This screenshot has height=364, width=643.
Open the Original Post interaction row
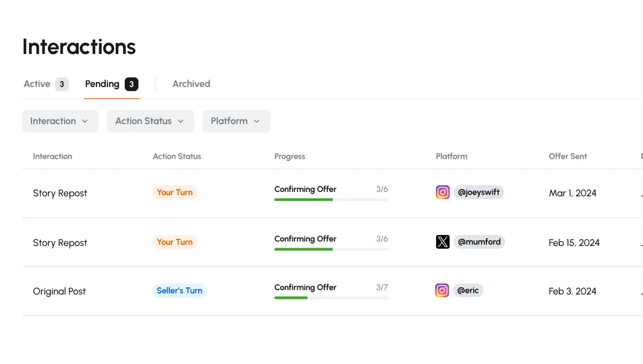click(60, 291)
